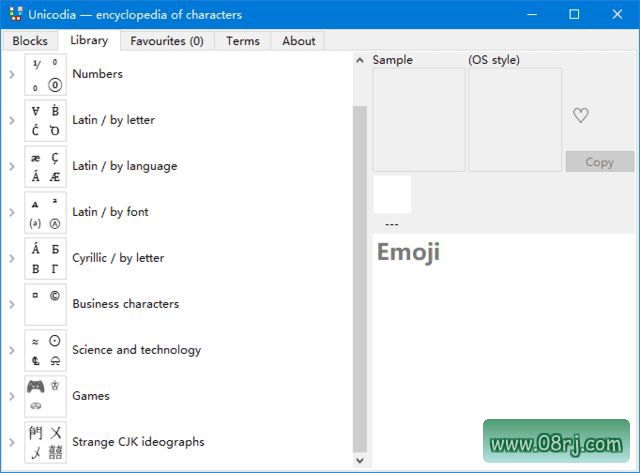This screenshot has width=640, height=473.
Task: Click the Sample preview box
Action: (419, 120)
